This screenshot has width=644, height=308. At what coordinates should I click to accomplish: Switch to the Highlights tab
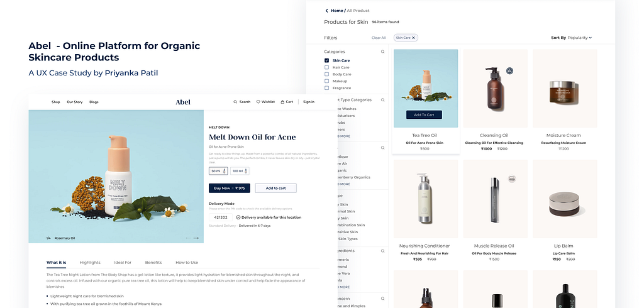pyautogui.click(x=90, y=262)
